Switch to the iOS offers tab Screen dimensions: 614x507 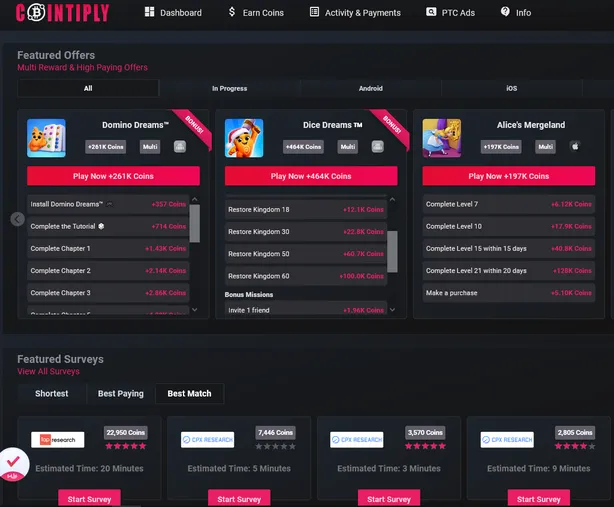pyautogui.click(x=511, y=88)
